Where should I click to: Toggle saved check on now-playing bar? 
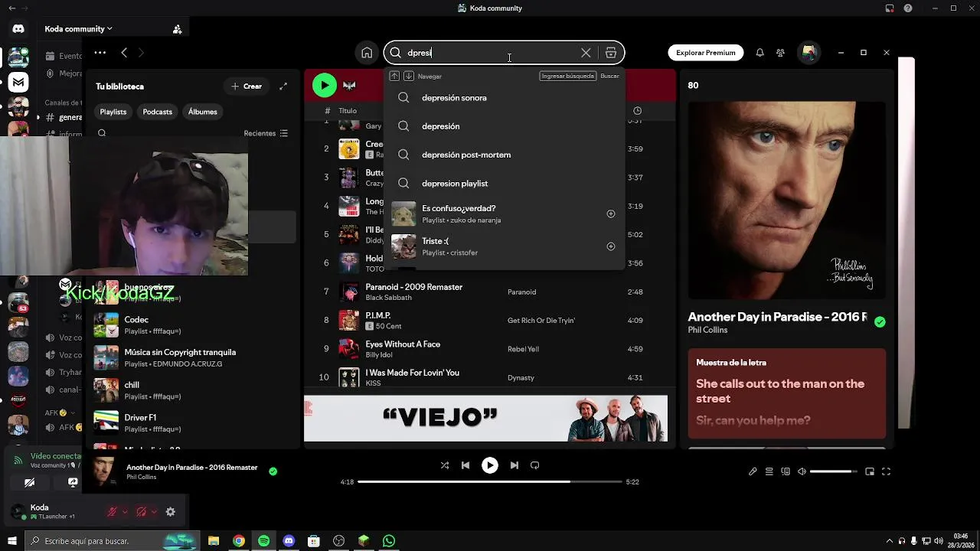pyautogui.click(x=273, y=471)
